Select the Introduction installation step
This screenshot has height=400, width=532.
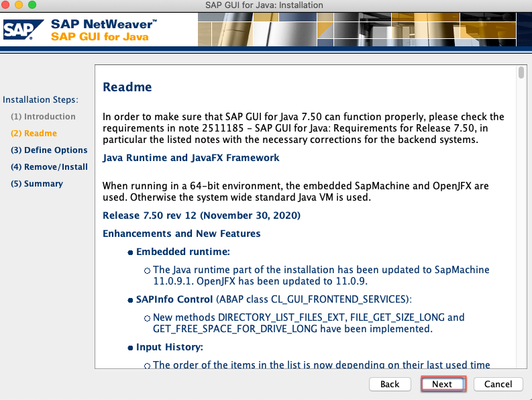click(43, 117)
